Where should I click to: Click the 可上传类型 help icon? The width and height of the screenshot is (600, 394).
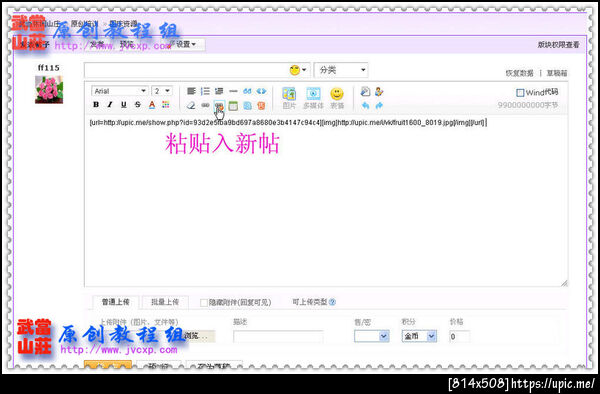point(332,302)
